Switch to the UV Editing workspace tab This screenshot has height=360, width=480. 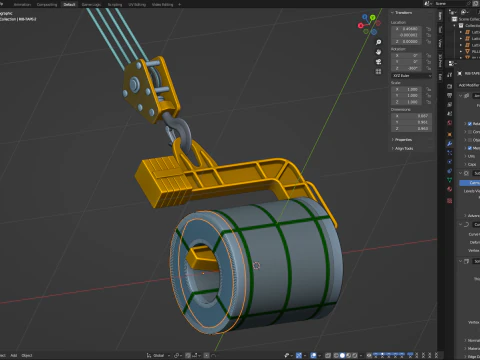coord(137,5)
